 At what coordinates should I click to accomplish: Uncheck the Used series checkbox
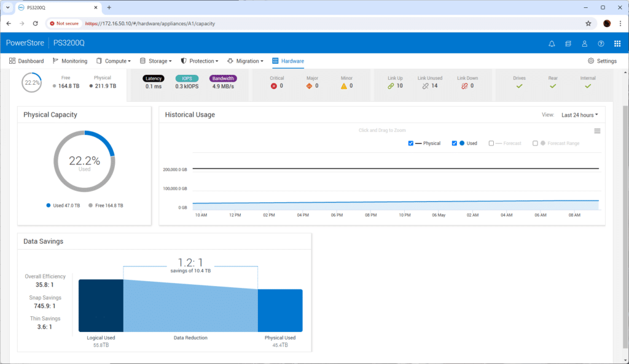[x=455, y=143]
